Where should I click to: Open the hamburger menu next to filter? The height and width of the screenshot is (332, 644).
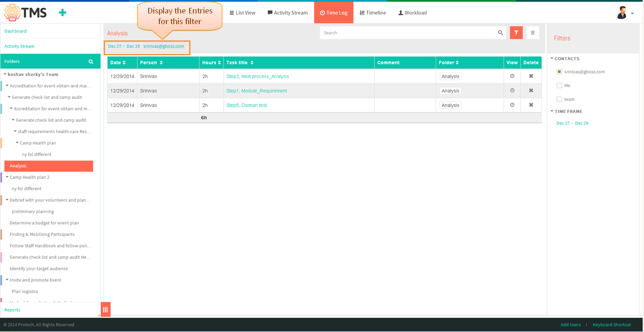pos(532,33)
